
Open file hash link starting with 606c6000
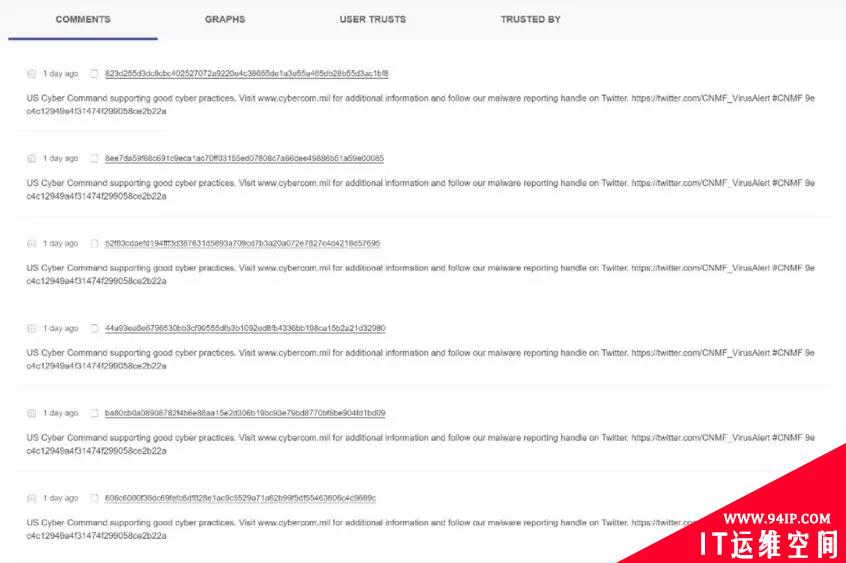pyautogui.click(x=240, y=498)
